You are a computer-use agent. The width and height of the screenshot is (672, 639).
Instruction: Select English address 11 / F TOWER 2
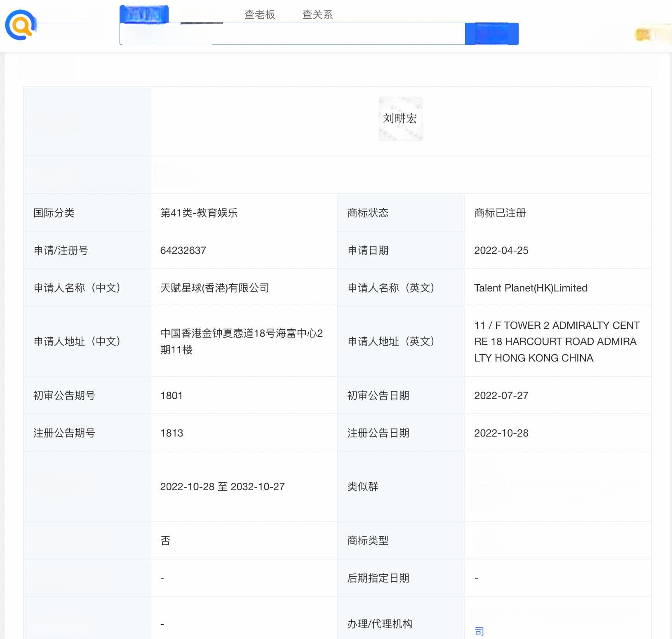coord(512,325)
